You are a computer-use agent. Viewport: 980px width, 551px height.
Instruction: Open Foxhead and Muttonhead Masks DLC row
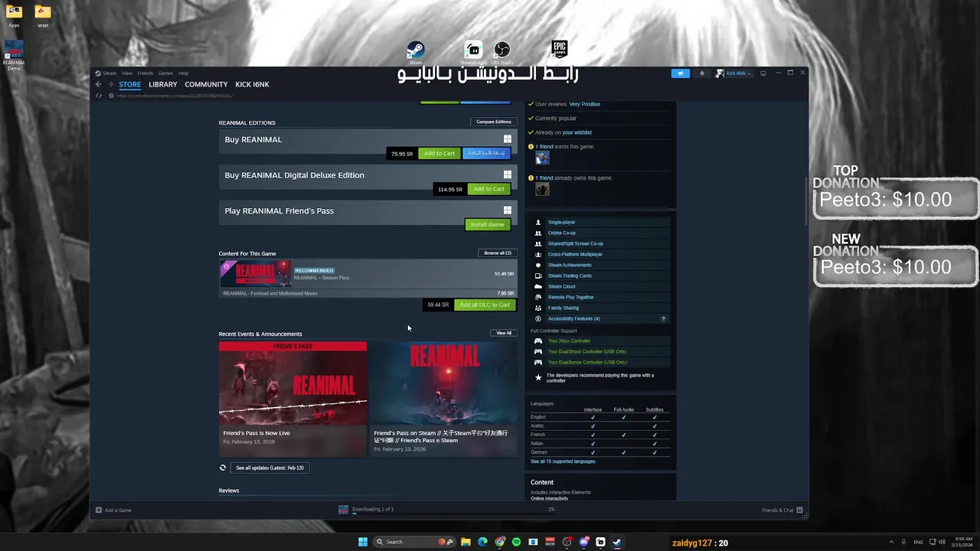(x=368, y=293)
